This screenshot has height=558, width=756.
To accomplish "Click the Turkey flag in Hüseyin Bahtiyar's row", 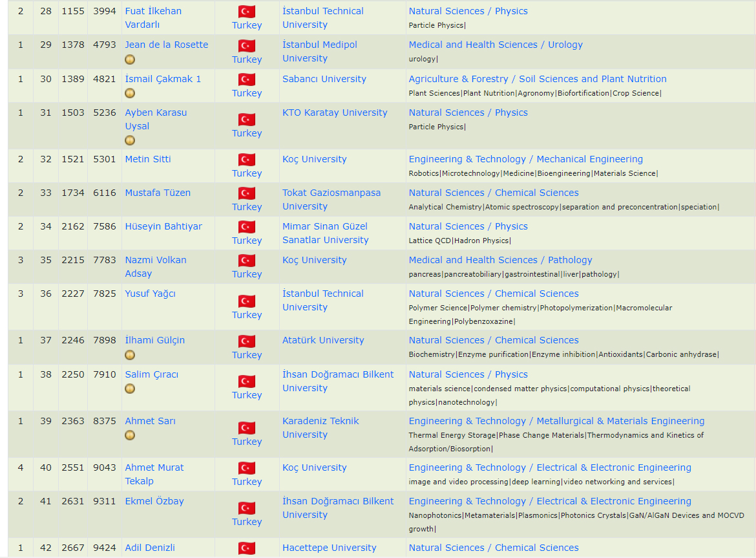I will (x=247, y=227).
